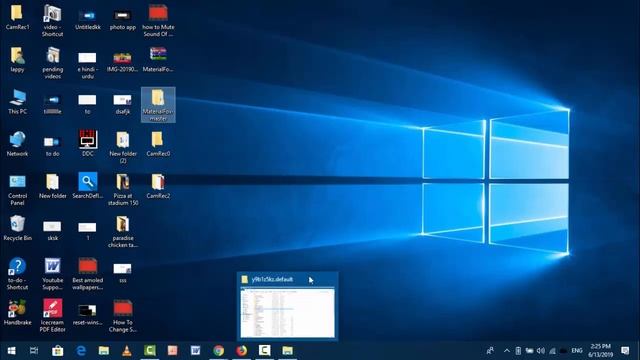Launch Microsoft Edge from the taskbar
The height and width of the screenshot is (360, 640).
[x=81, y=351]
